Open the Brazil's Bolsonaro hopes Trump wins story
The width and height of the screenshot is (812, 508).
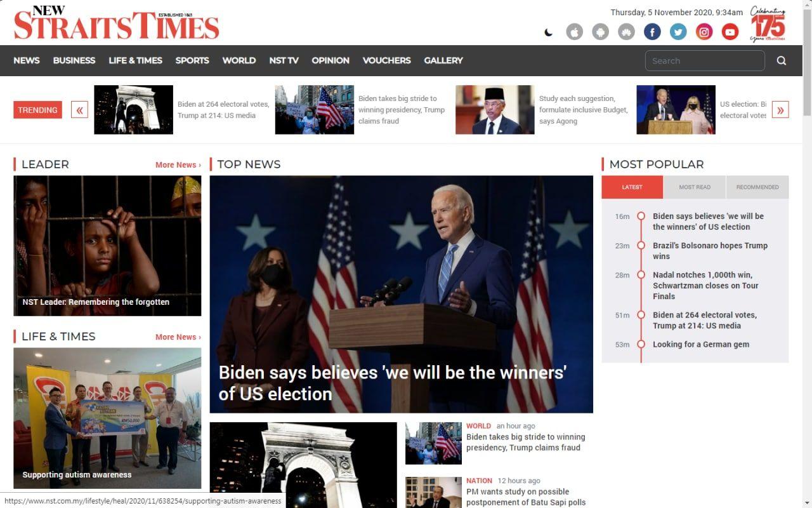click(710, 251)
